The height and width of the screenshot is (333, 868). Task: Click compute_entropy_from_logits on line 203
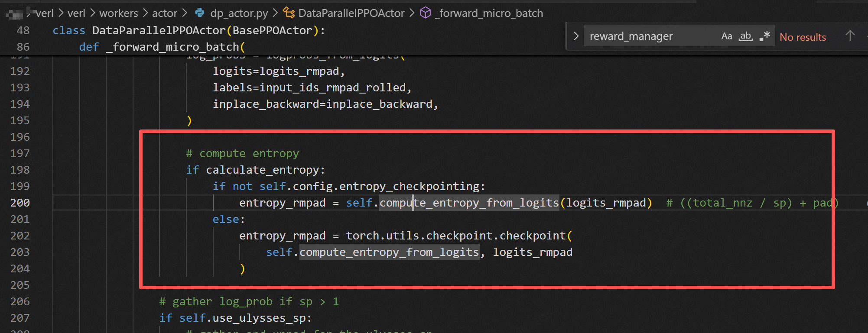click(389, 252)
